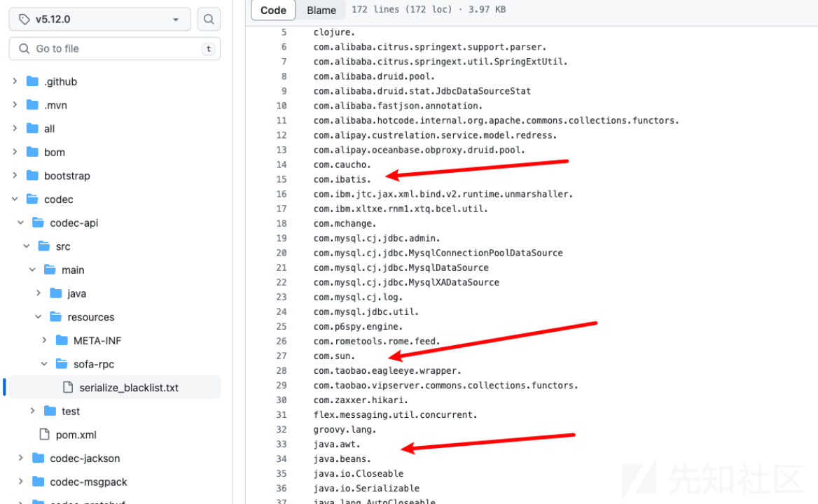Click the resources folder icon
This screenshot has height=504, width=818.
56,317
